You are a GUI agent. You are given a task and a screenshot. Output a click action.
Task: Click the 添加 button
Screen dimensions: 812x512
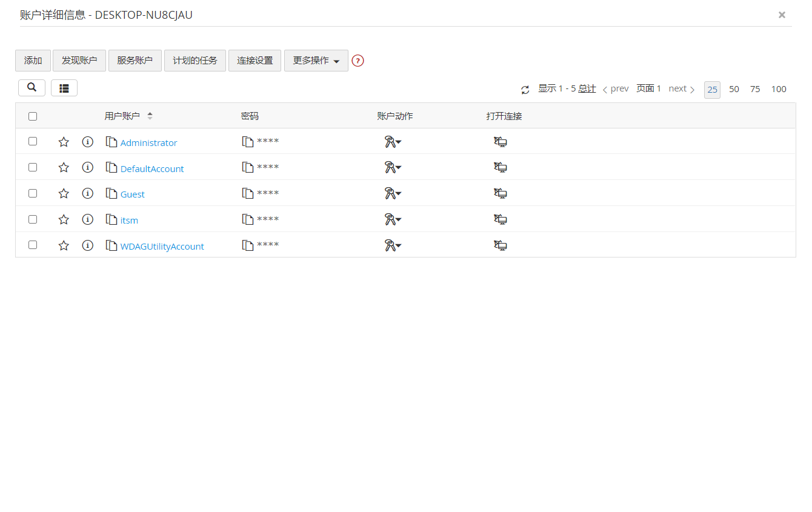[x=33, y=61]
